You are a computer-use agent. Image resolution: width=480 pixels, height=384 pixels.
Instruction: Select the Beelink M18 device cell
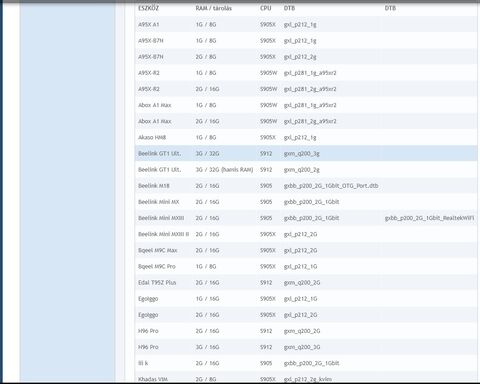pyautogui.click(x=154, y=186)
